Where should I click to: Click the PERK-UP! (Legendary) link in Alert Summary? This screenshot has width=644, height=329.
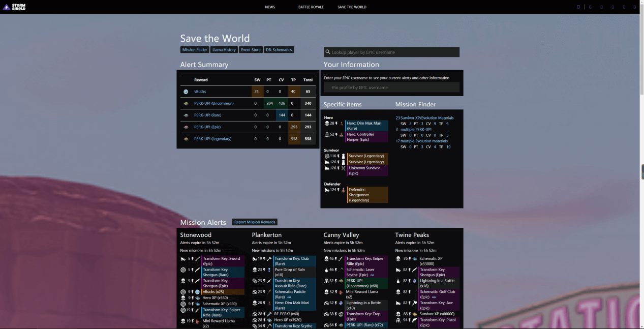tap(212, 139)
